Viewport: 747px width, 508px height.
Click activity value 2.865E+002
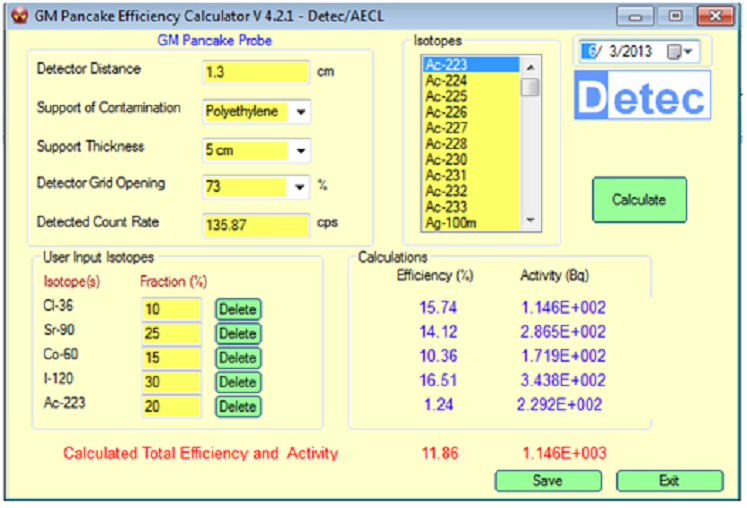[x=563, y=332]
